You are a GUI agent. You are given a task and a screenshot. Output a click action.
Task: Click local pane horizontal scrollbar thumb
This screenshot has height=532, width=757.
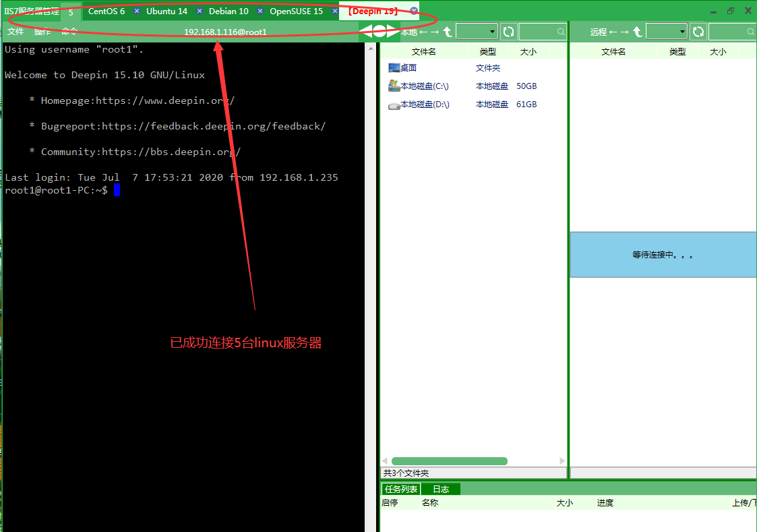coord(450,461)
